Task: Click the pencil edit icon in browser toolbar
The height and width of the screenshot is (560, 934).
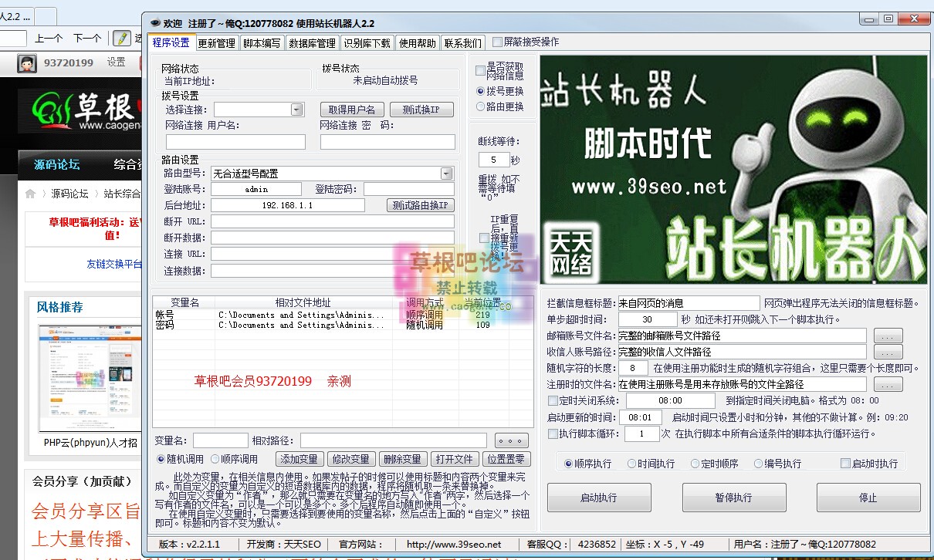Action: [x=122, y=38]
